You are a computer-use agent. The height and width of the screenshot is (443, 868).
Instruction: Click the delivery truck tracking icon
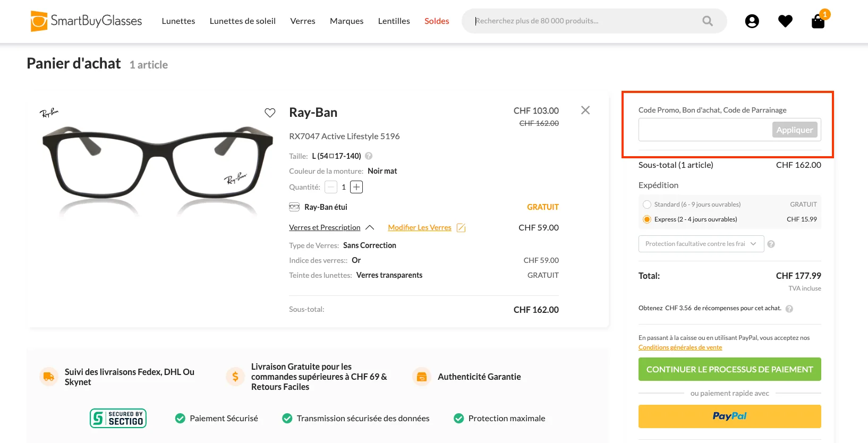[x=49, y=377]
